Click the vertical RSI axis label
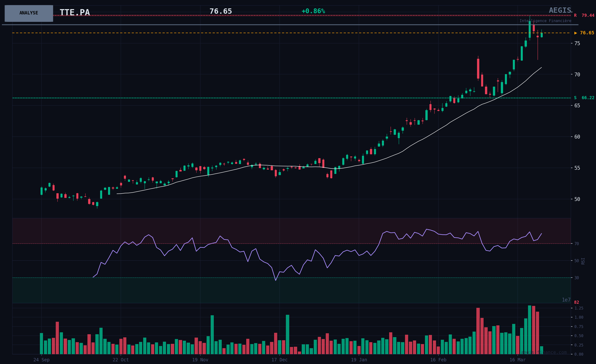596x364 pixels. [x=583, y=261]
